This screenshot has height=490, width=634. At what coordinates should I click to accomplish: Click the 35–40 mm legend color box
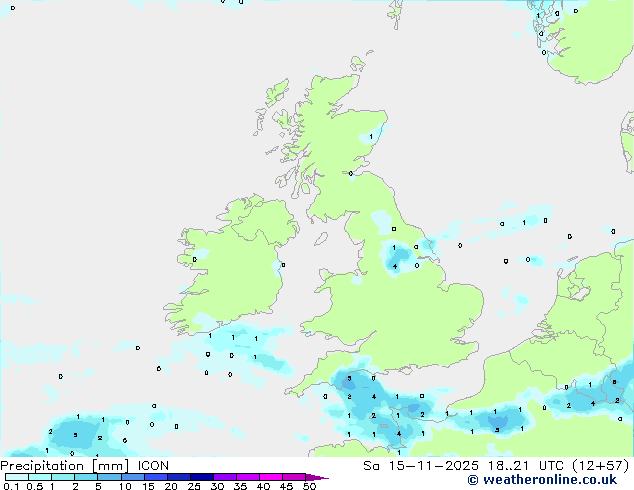pos(247,477)
